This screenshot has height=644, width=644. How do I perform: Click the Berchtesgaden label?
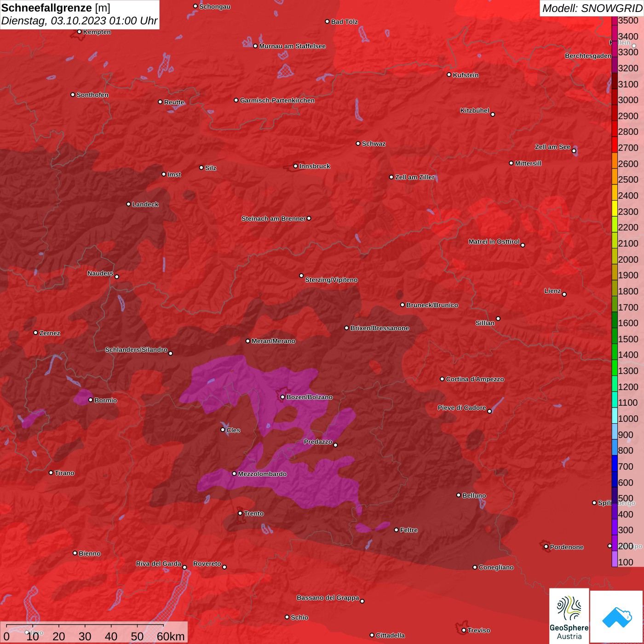click(588, 56)
